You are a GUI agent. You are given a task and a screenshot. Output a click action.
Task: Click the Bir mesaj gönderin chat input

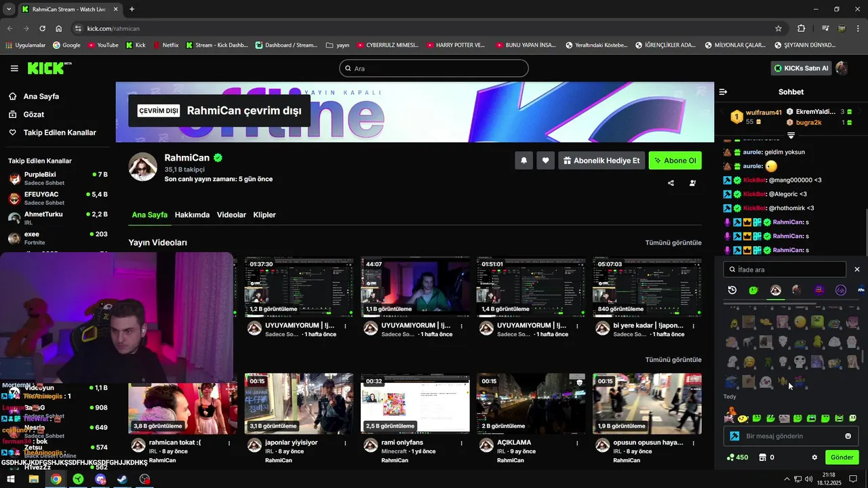tap(791, 436)
